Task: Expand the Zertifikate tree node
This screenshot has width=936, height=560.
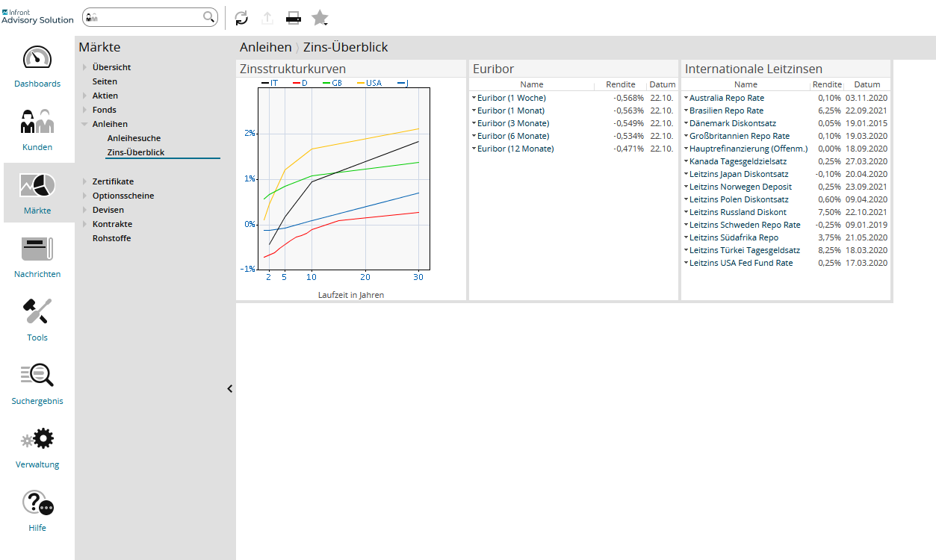Action: (x=85, y=181)
